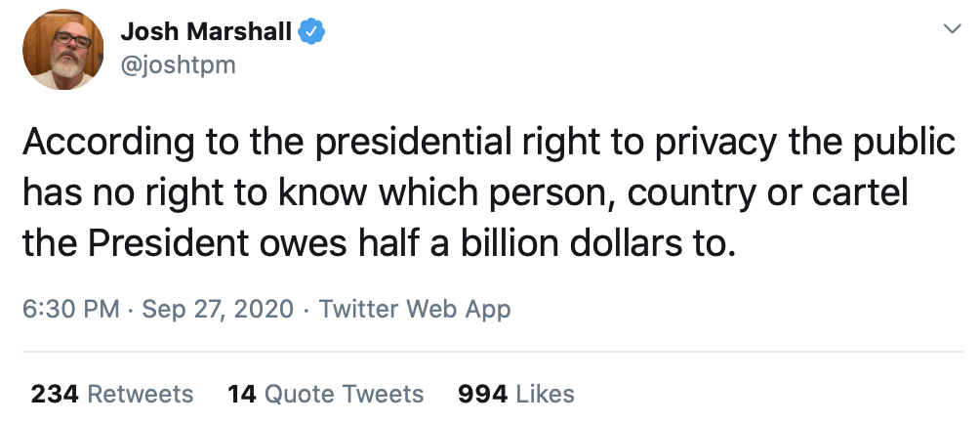
Task: View the 234 Retweets list
Action: point(112,395)
